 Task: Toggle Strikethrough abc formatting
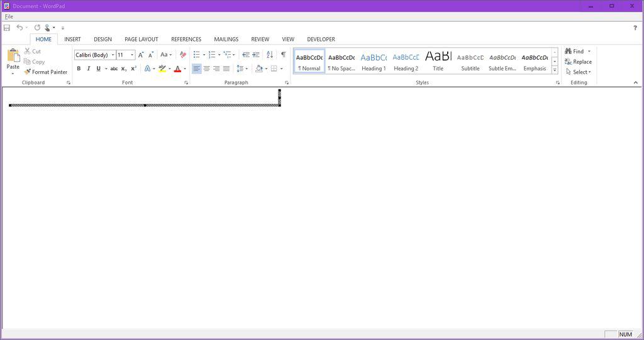tap(114, 69)
